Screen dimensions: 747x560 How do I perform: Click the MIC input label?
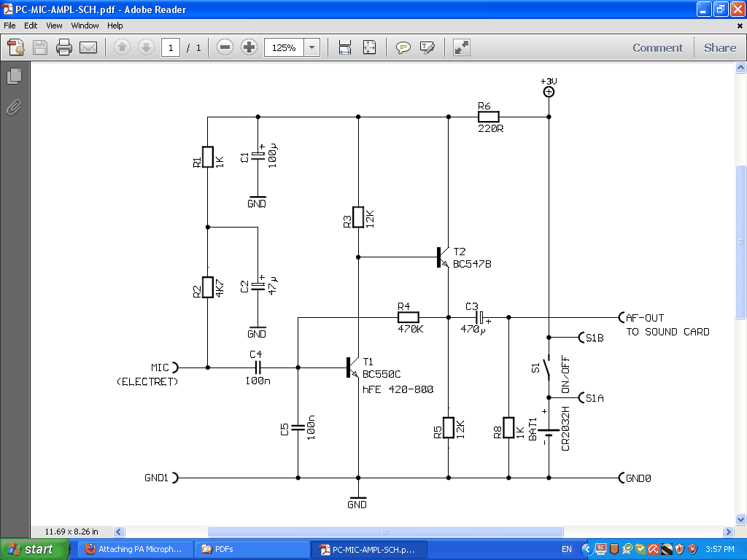click(x=160, y=367)
